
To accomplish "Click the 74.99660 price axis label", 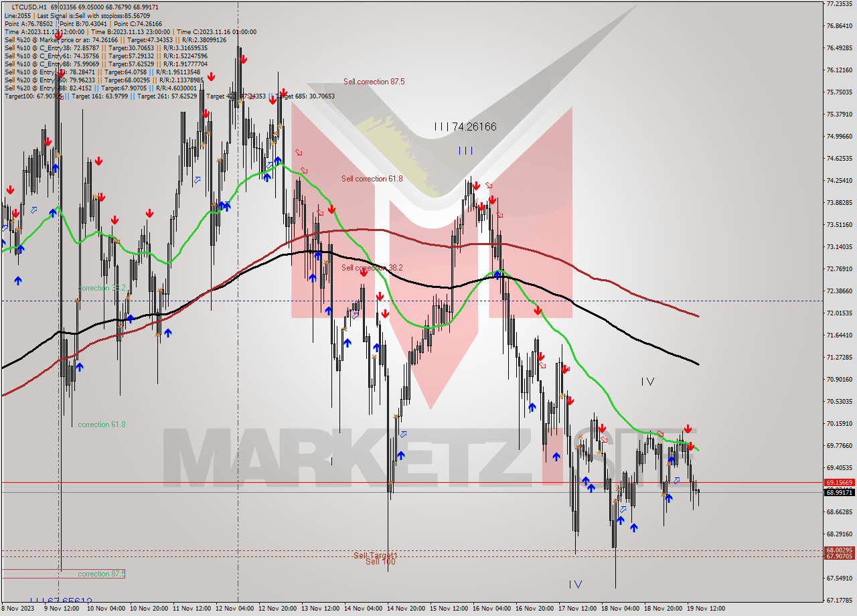I will pos(839,137).
